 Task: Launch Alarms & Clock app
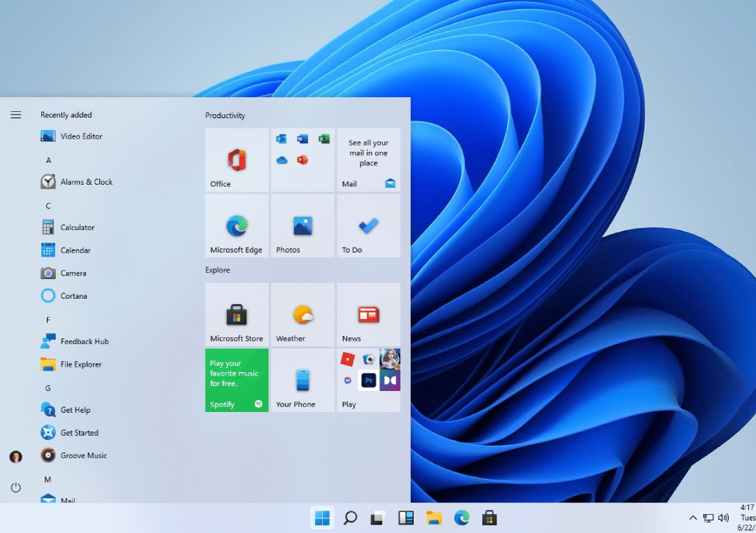[x=77, y=182]
